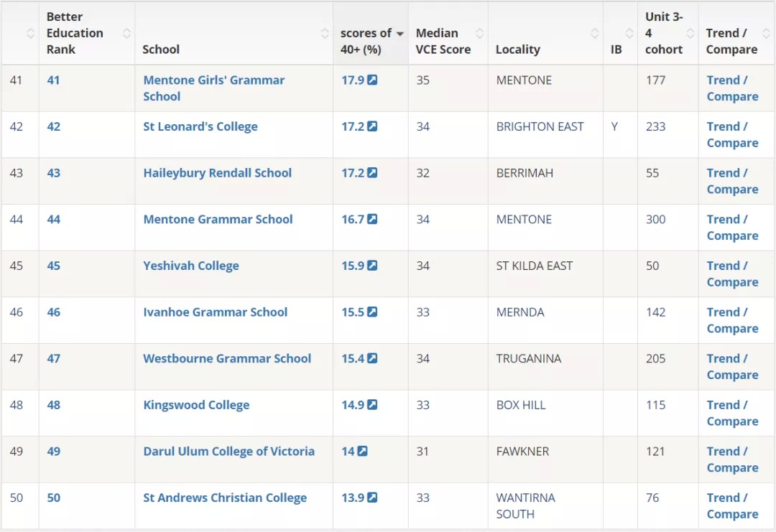Sort table by Better Education Rank
The image size is (776, 532).
(126, 33)
